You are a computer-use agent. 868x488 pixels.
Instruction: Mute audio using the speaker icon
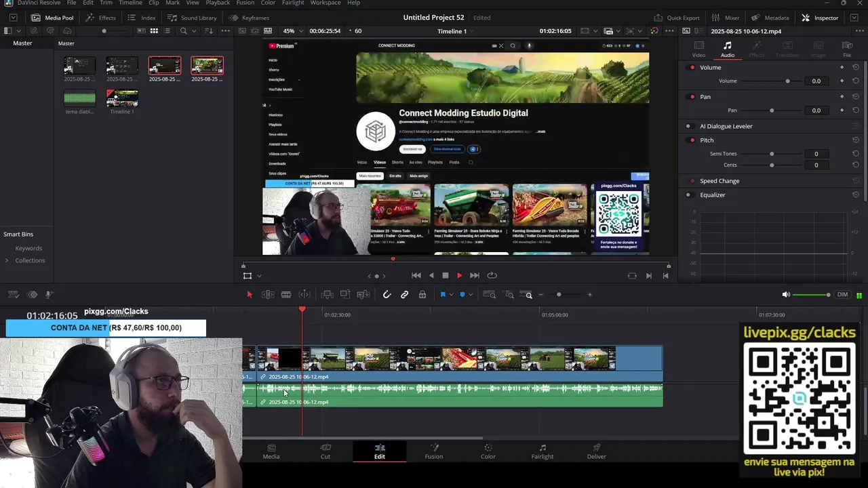coord(786,295)
